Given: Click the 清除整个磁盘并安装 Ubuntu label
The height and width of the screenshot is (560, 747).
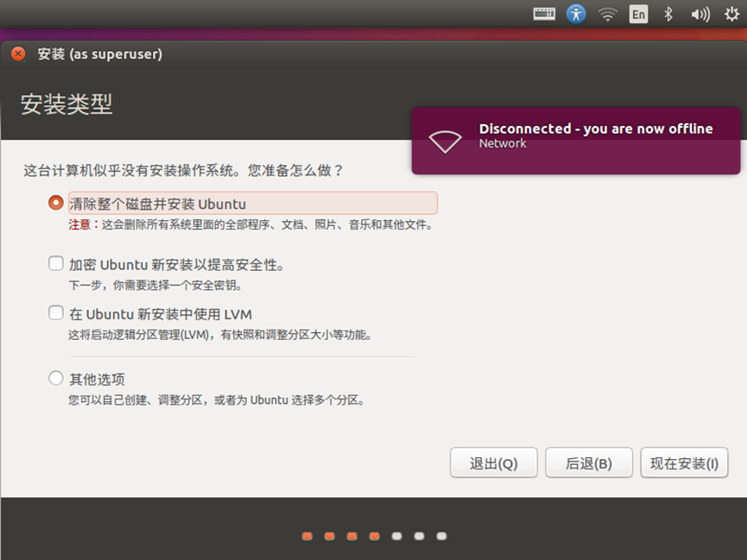Looking at the screenshot, I should coord(252,204).
